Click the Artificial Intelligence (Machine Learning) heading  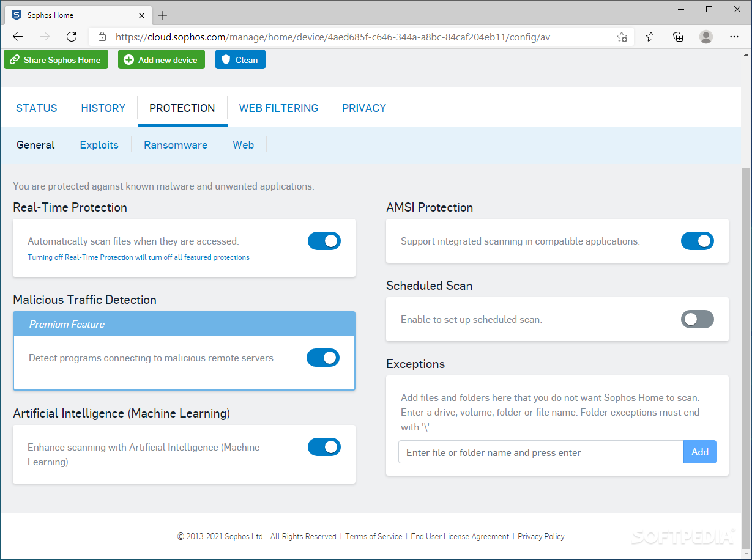pyautogui.click(x=122, y=413)
